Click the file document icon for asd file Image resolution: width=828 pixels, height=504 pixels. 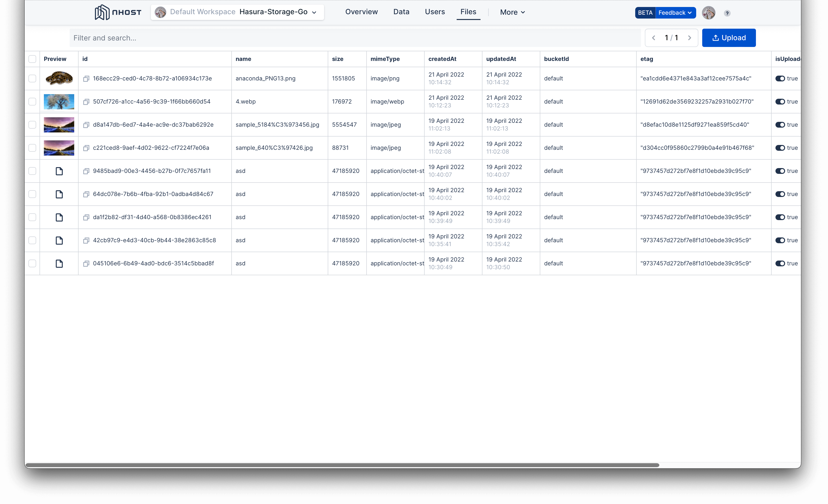tap(59, 171)
